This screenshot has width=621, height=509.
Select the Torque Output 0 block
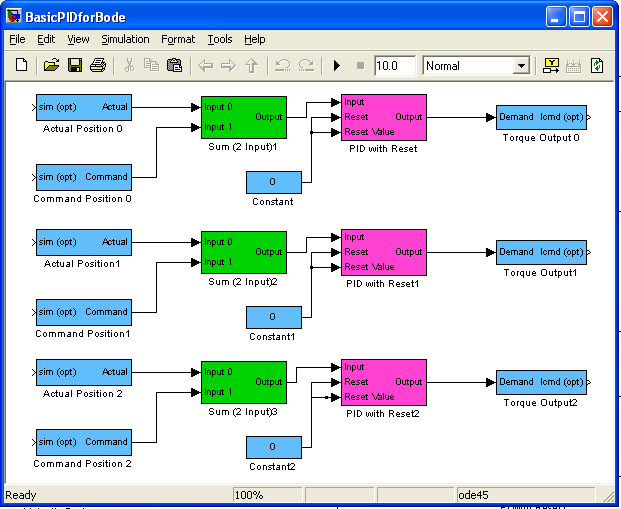coord(541,117)
